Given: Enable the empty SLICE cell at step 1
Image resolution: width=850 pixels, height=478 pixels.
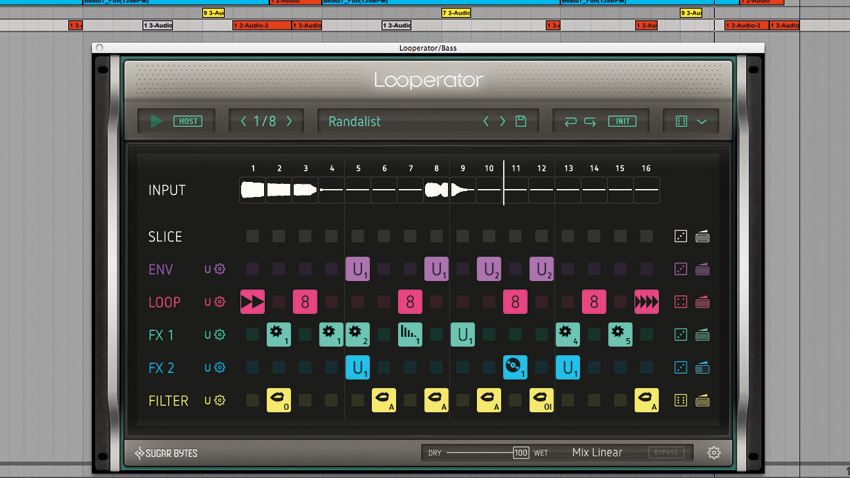Looking at the screenshot, I should pos(253,236).
